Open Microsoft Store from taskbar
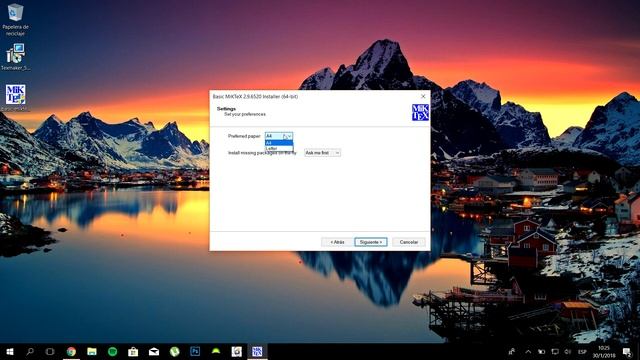Image resolution: width=640 pixels, height=360 pixels. [133, 351]
